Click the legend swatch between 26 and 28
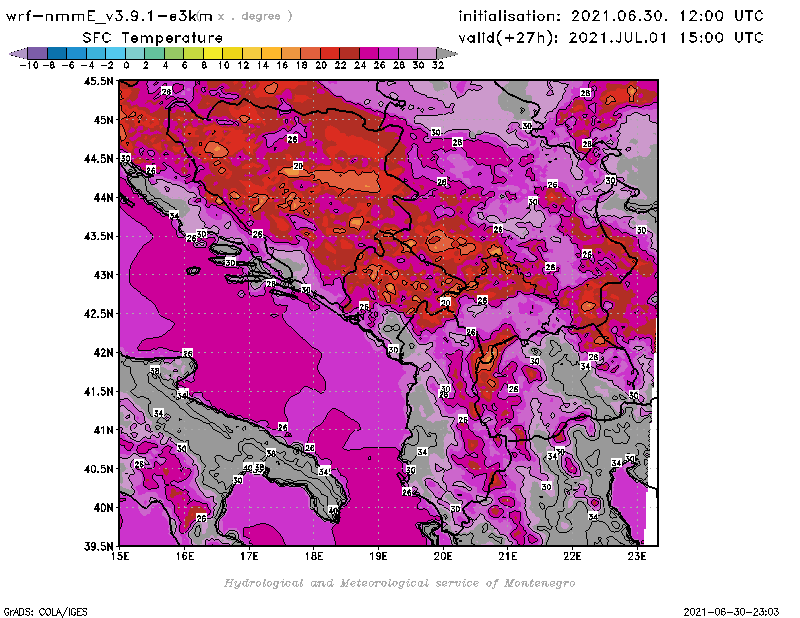This screenshot has height=618, width=800. pos(388,54)
